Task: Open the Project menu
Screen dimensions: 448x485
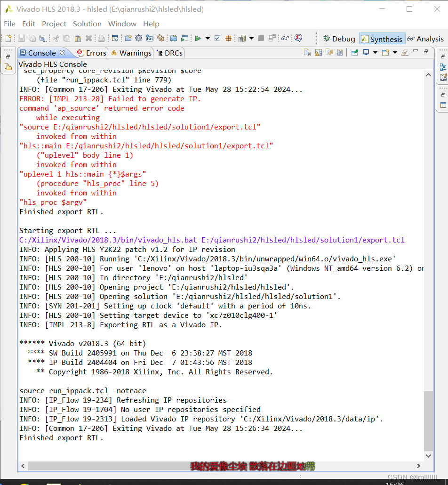Action: pyautogui.click(x=54, y=24)
